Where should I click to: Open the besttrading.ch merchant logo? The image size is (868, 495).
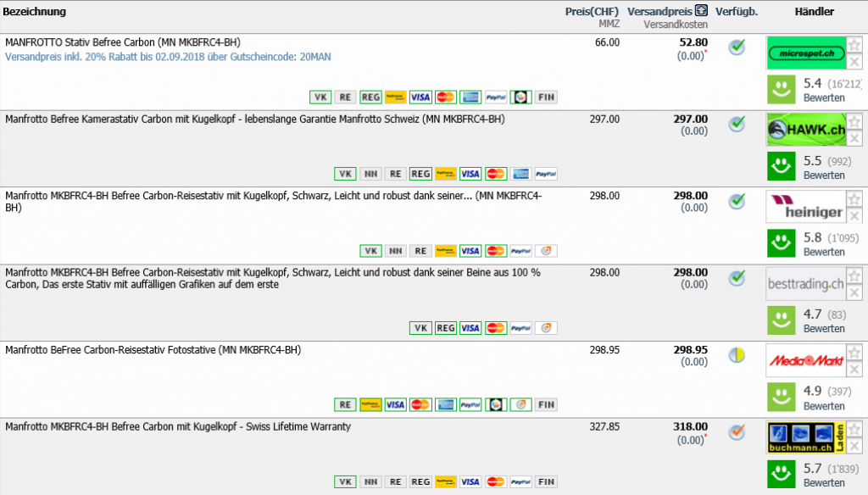pos(806,284)
